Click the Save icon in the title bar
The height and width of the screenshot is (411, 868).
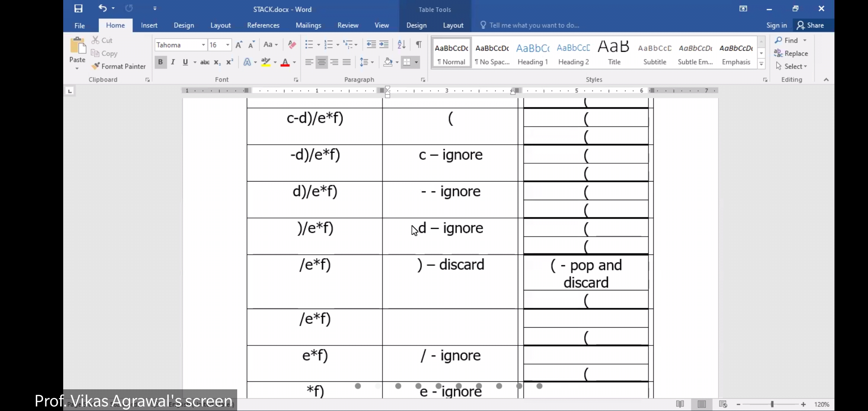coord(78,9)
